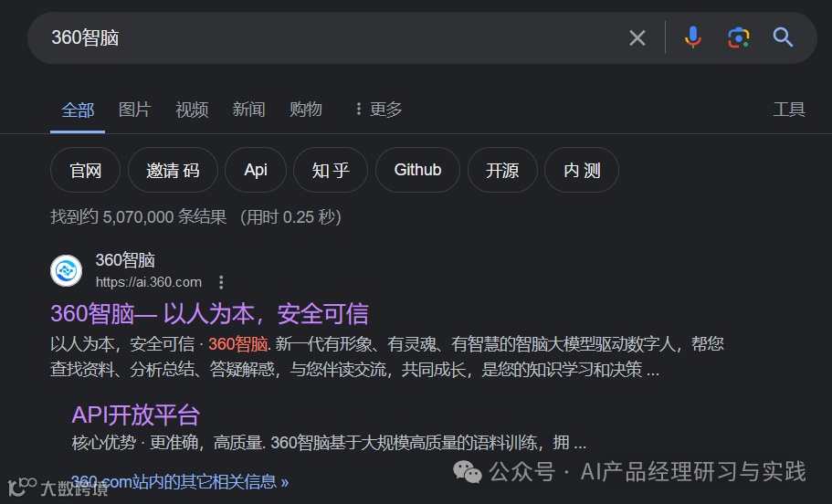832x504 pixels.
Task: Select the Api suggestion chip
Action: pos(256,171)
